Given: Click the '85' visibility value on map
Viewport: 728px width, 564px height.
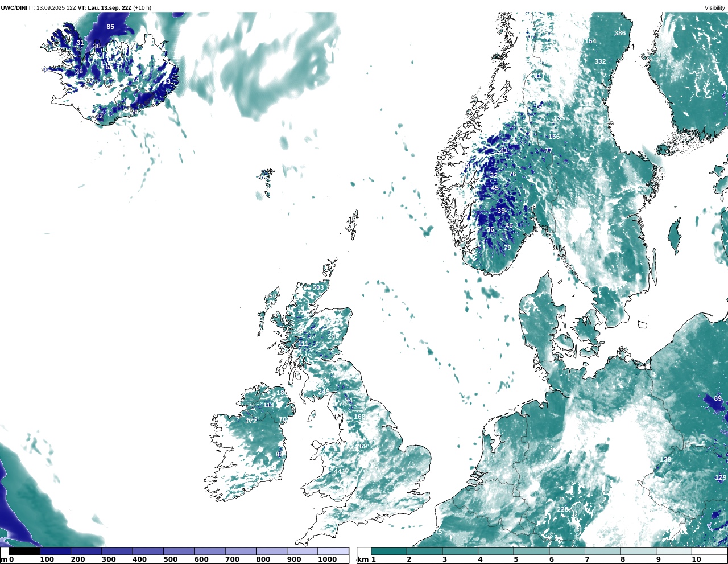Looking at the screenshot, I should point(110,27).
